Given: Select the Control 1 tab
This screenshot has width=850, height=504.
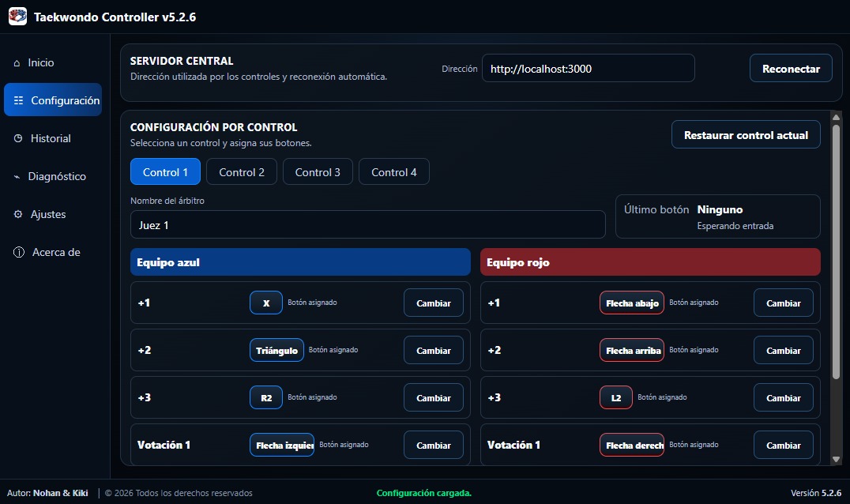Looking at the screenshot, I should (x=165, y=171).
